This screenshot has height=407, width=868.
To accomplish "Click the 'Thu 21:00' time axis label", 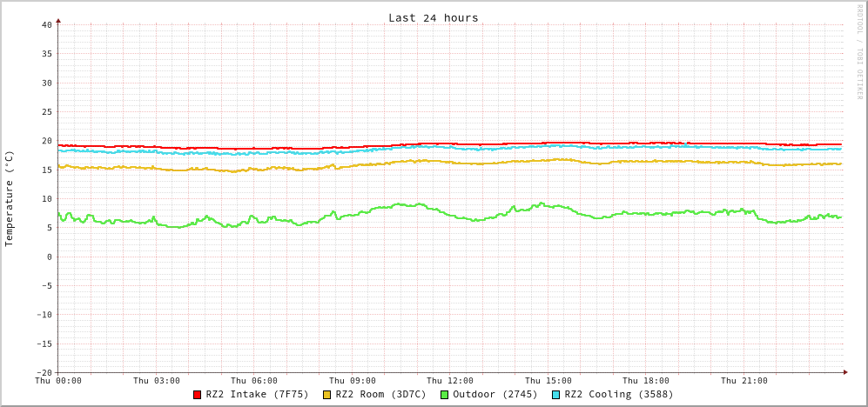I will (744, 381).
